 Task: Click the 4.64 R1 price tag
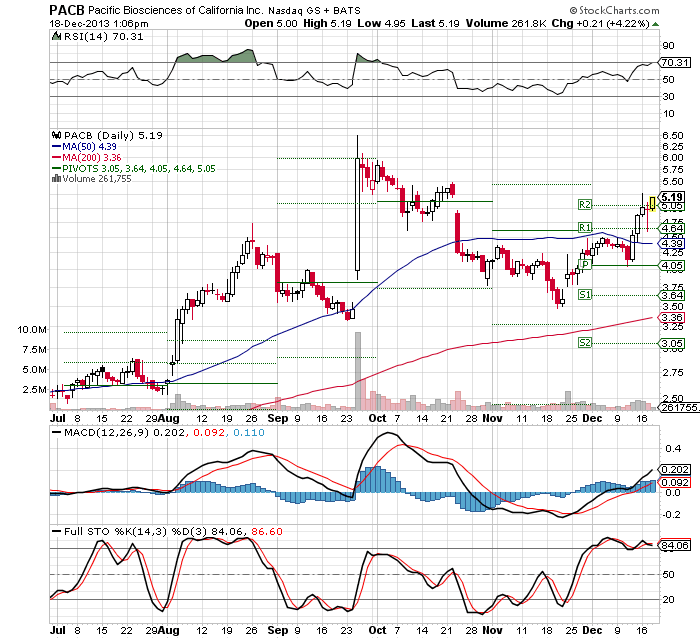point(671,229)
